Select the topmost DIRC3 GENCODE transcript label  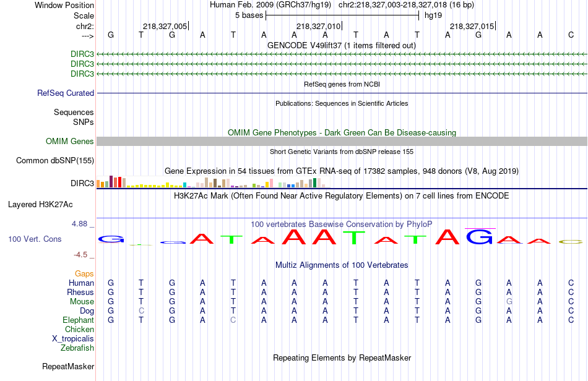click(x=82, y=54)
